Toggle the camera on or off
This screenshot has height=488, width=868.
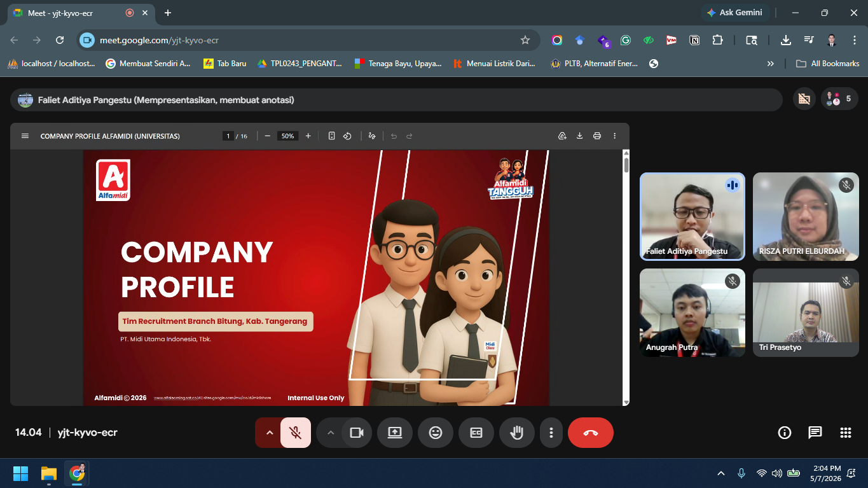point(357,433)
